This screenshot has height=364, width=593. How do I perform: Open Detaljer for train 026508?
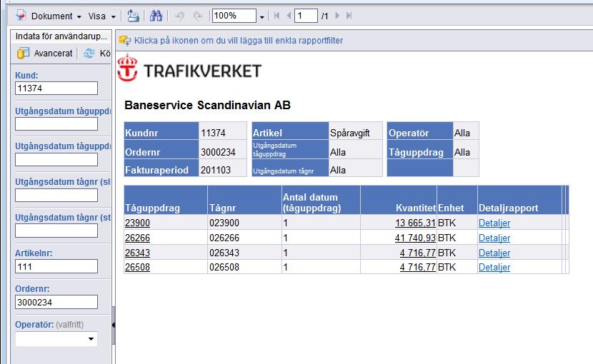494,267
